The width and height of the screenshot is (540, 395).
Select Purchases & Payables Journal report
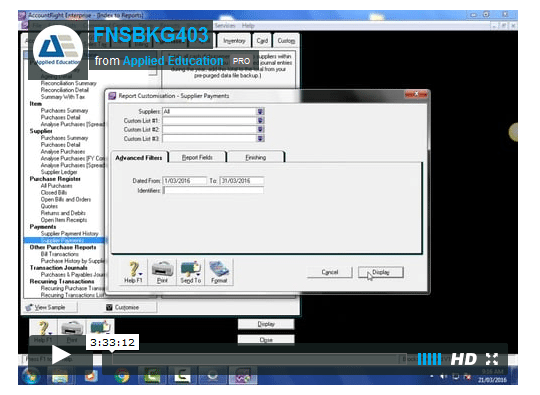click(x=73, y=274)
